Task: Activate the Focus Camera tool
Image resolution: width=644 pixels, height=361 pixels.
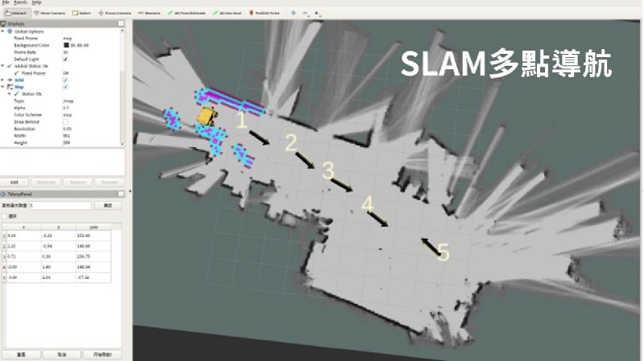Action: 114,13
